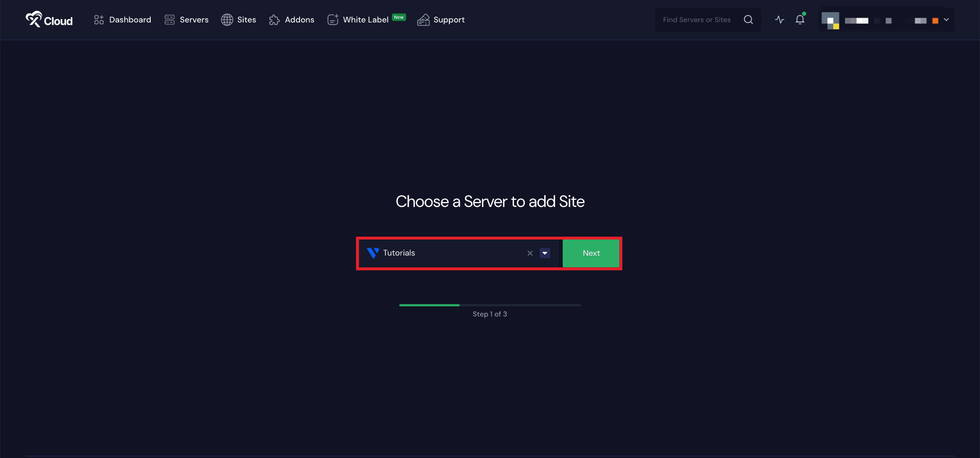Click the Servers stack icon
The width and height of the screenshot is (980, 458).
coord(169,20)
